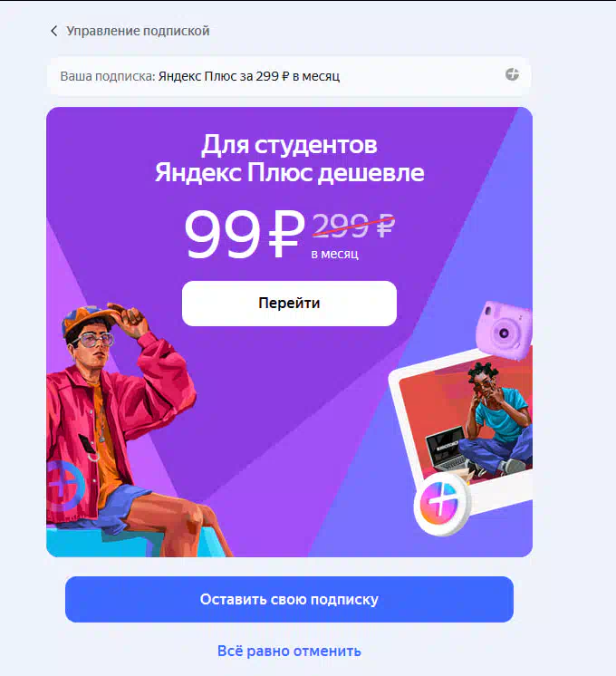Click the colorful Plus badge near the photo

click(x=441, y=504)
